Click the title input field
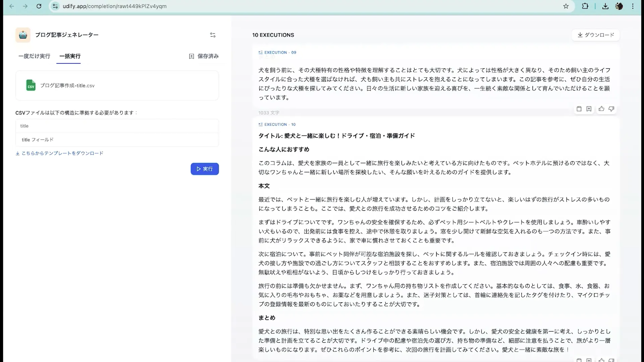The width and height of the screenshot is (644, 362). coord(117,126)
